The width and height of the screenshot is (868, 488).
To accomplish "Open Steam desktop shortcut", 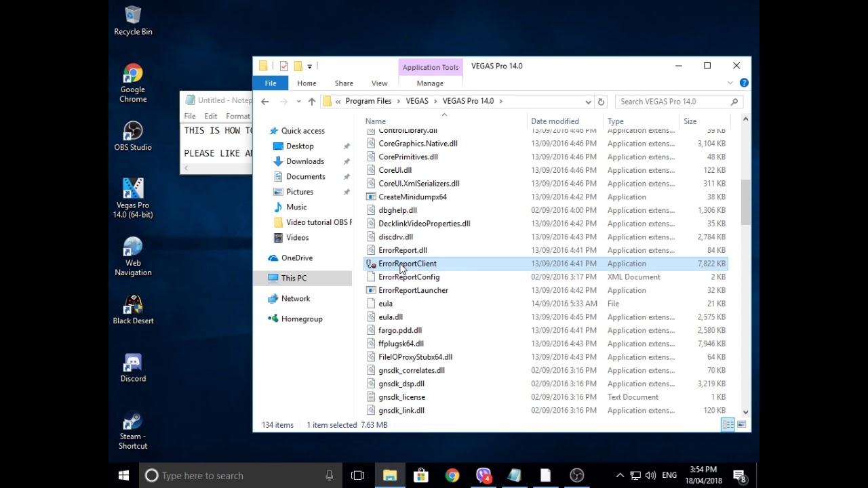I will coord(133,430).
